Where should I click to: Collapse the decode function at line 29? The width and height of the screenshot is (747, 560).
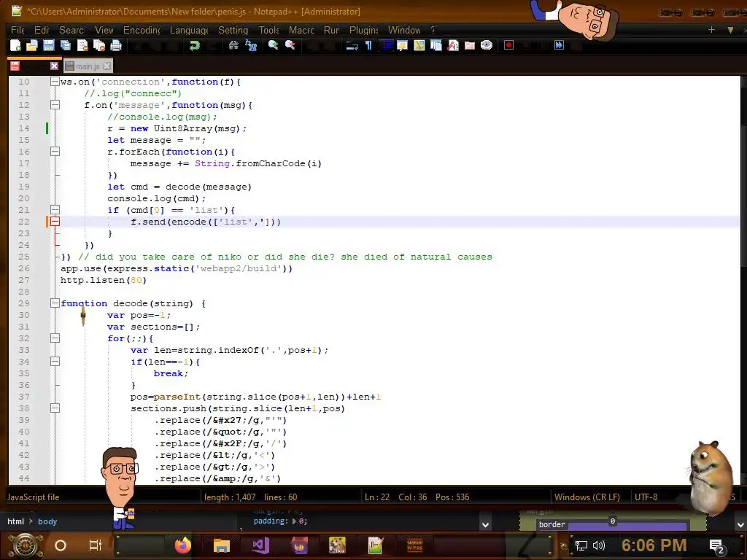55,303
